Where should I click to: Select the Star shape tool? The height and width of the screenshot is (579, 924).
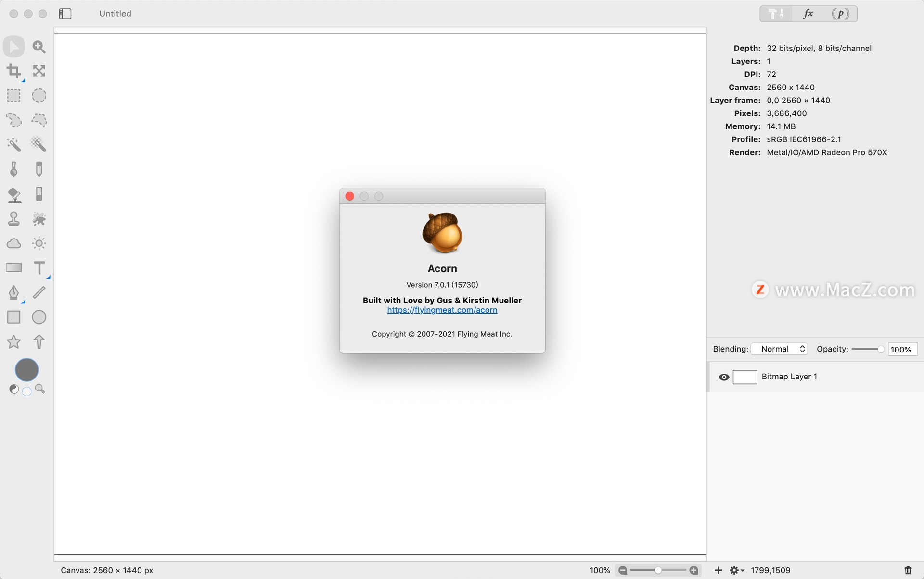14,342
